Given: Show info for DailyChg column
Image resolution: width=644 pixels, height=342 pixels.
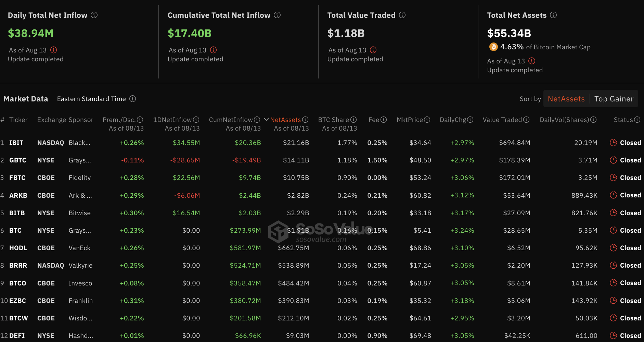Looking at the screenshot, I should pos(470,120).
